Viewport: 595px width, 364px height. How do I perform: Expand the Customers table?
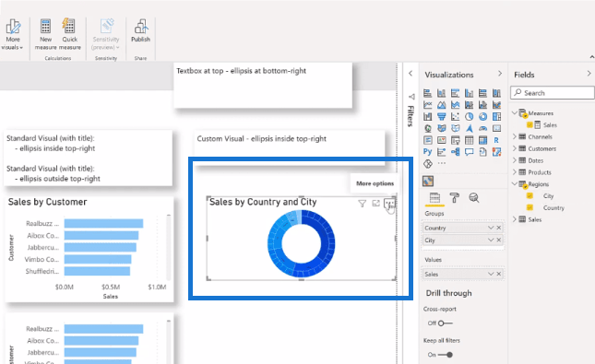(515, 148)
